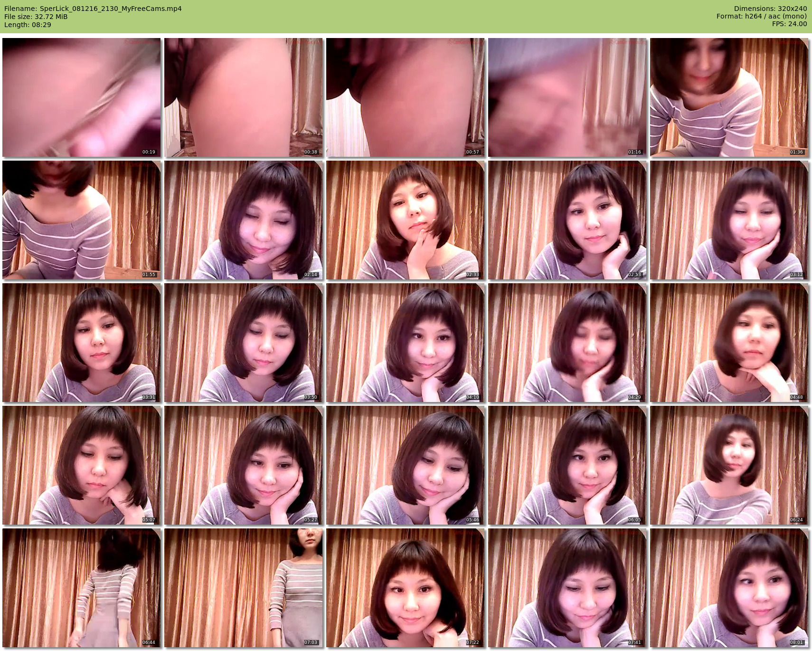Click the frame marked 04:10
This screenshot has width=812, height=651.
pyautogui.click(x=405, y=343)
